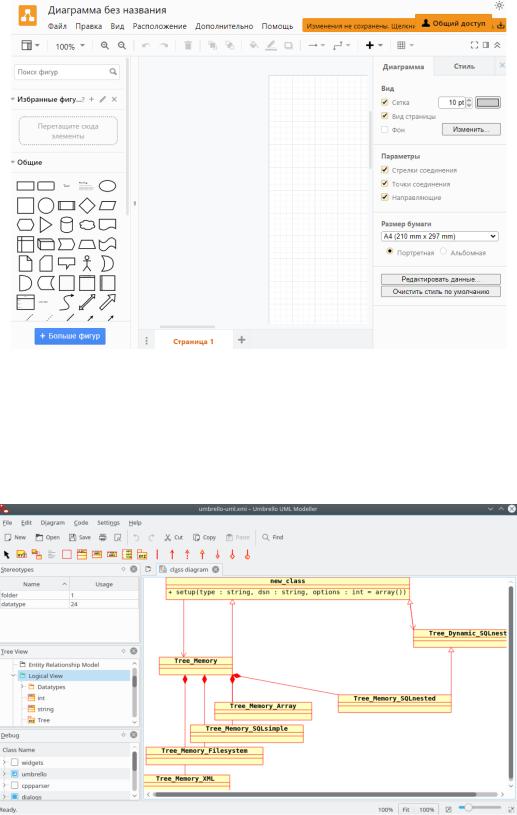Click the Поиск фигур search field

coord(67,72)
